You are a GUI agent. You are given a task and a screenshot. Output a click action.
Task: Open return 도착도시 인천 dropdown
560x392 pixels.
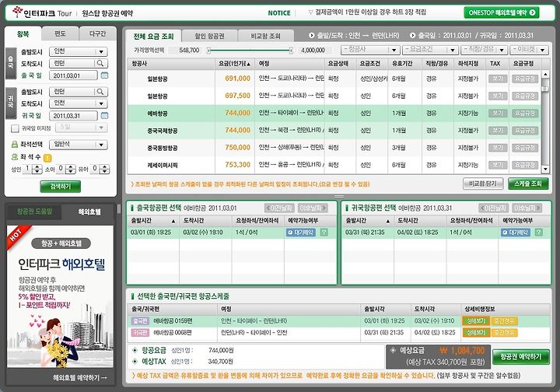pyautogui.click(x=79, y=103)
